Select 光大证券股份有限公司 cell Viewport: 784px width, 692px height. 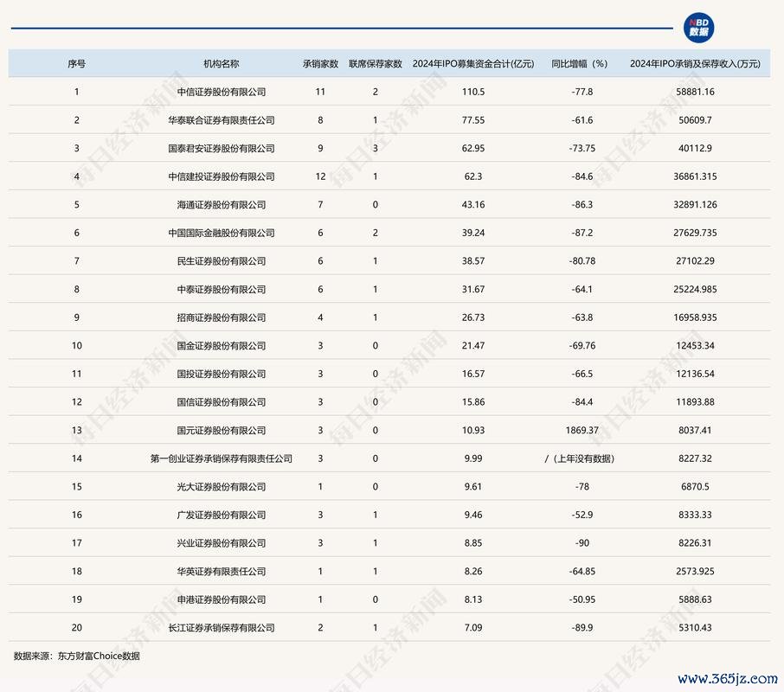pos(222,487)
